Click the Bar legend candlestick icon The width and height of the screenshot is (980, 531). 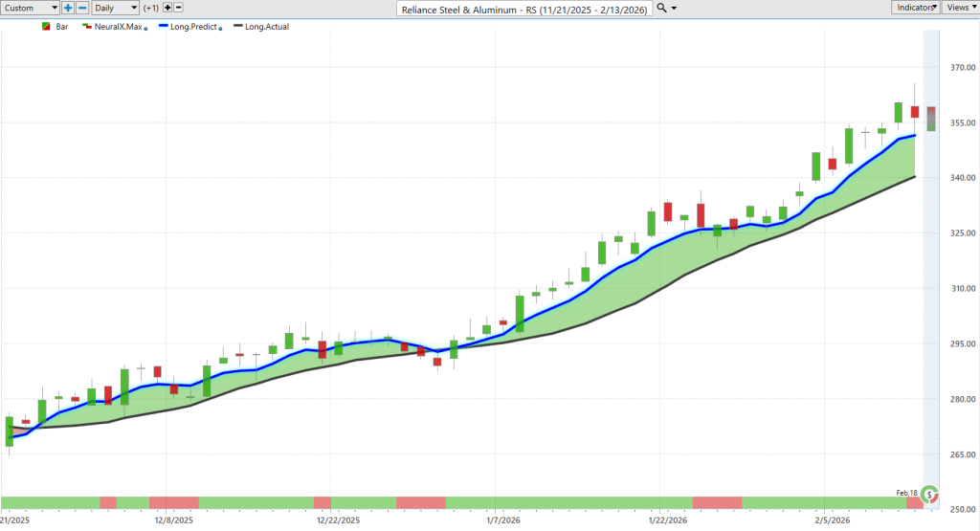pos(46,27)
